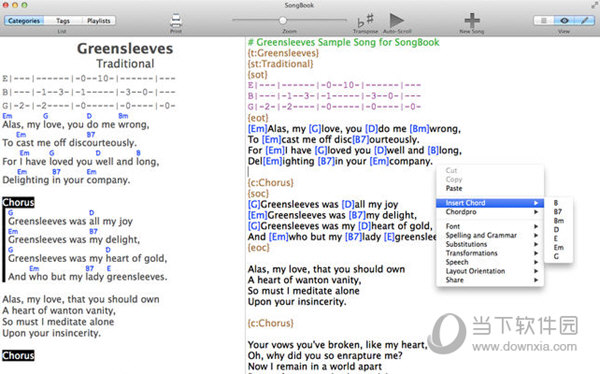Click the {eoc} directive in the editor
Screen dimensions: 600x374
coord(258,248)
